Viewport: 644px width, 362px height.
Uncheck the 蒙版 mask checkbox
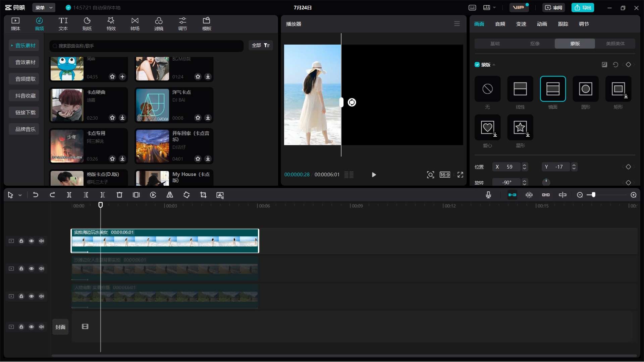point(477,65)
